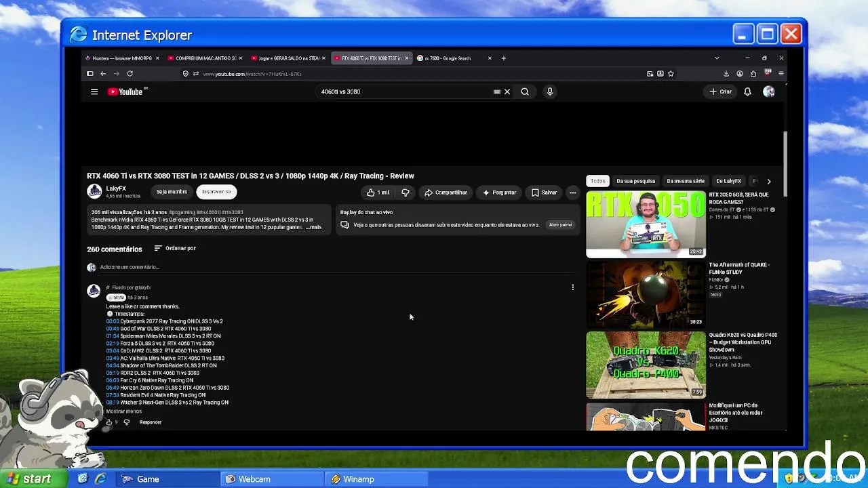Open browser downloads icon
This screenshot has height=488, width=868.
coord(726,74)
